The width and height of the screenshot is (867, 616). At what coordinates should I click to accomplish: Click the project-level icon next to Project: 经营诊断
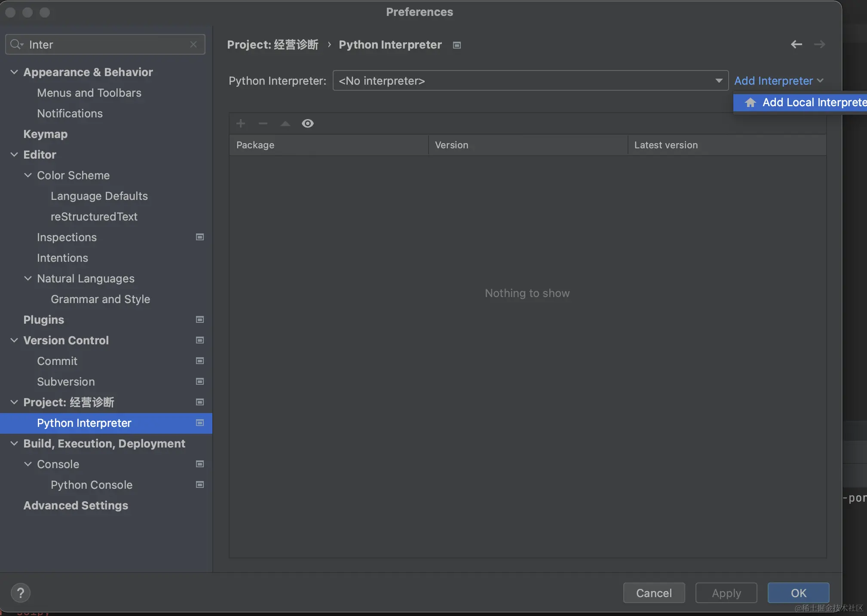(x=200, y=402)
